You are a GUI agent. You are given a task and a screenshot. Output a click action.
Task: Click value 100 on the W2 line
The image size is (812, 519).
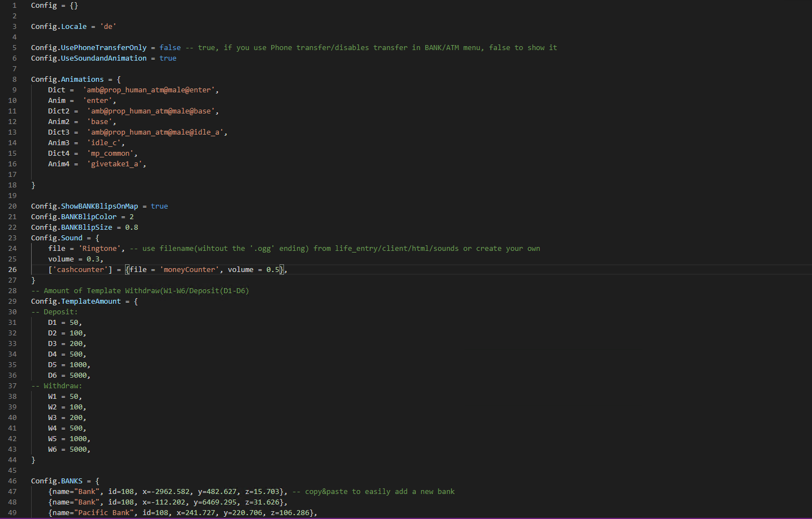(76, 407)
